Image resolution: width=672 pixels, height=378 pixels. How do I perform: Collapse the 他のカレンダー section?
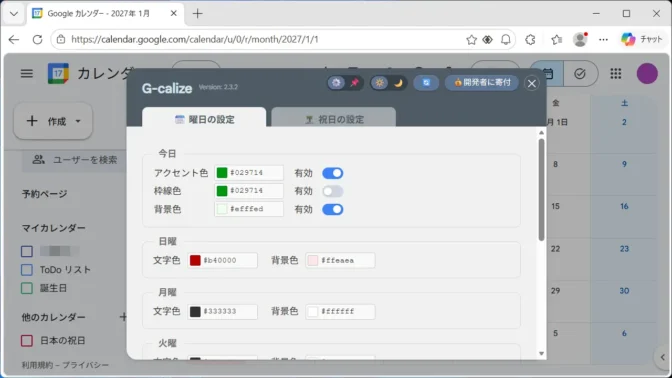click(x=54, y=317)
